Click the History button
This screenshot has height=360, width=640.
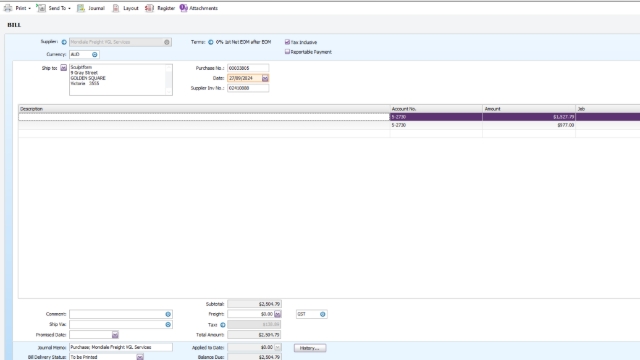(310, 348)
